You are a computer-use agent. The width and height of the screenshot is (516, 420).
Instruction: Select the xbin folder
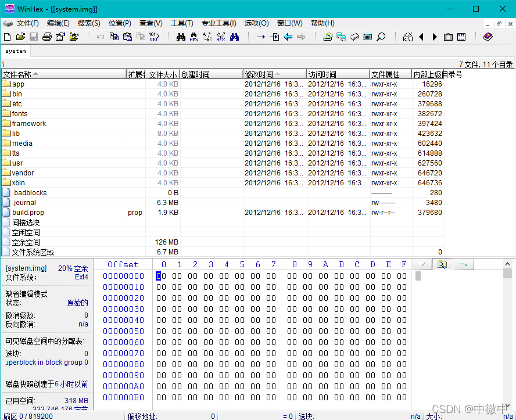223,182
